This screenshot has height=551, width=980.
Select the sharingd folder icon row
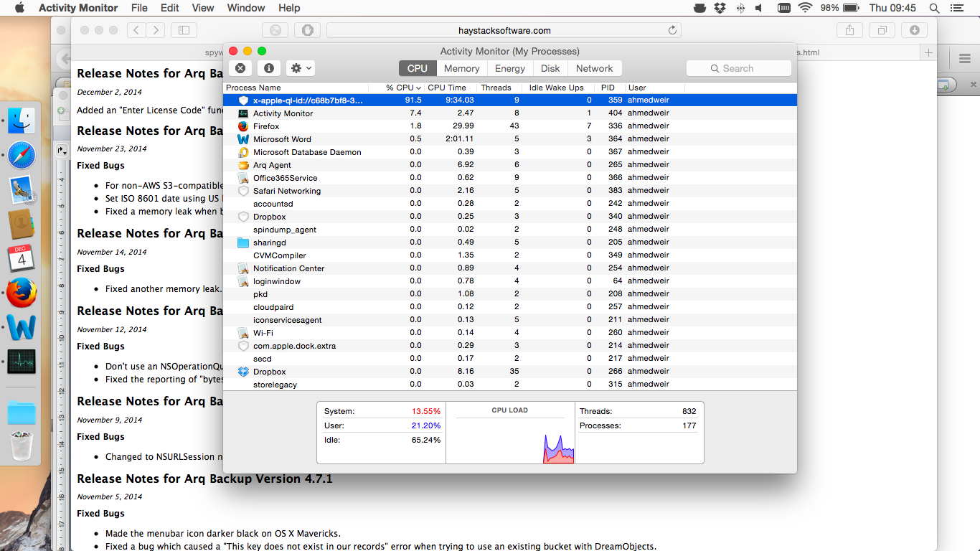click(243, 242)
